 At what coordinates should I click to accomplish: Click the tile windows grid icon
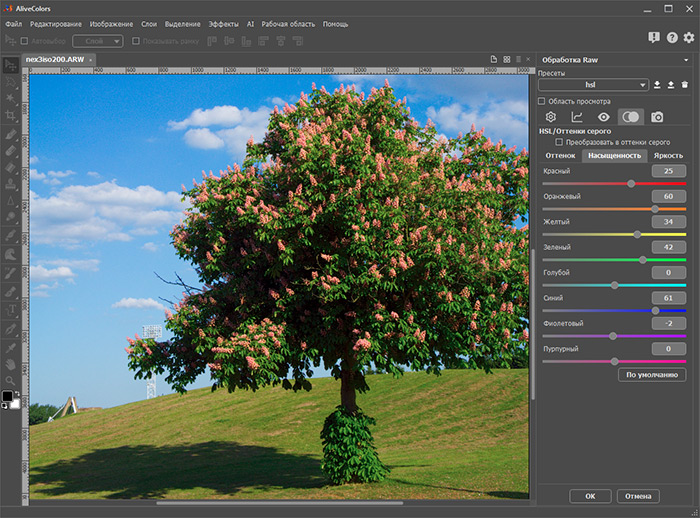507,59
